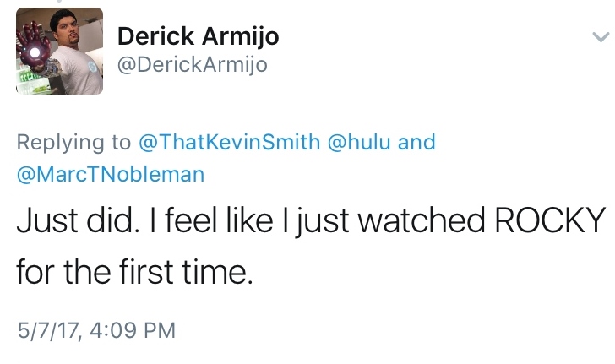Click the "for the first time." line

(133, 274)
